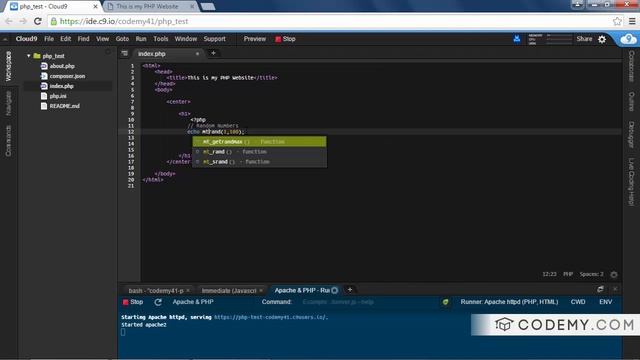Open the Edit menu

click(65, 39)
